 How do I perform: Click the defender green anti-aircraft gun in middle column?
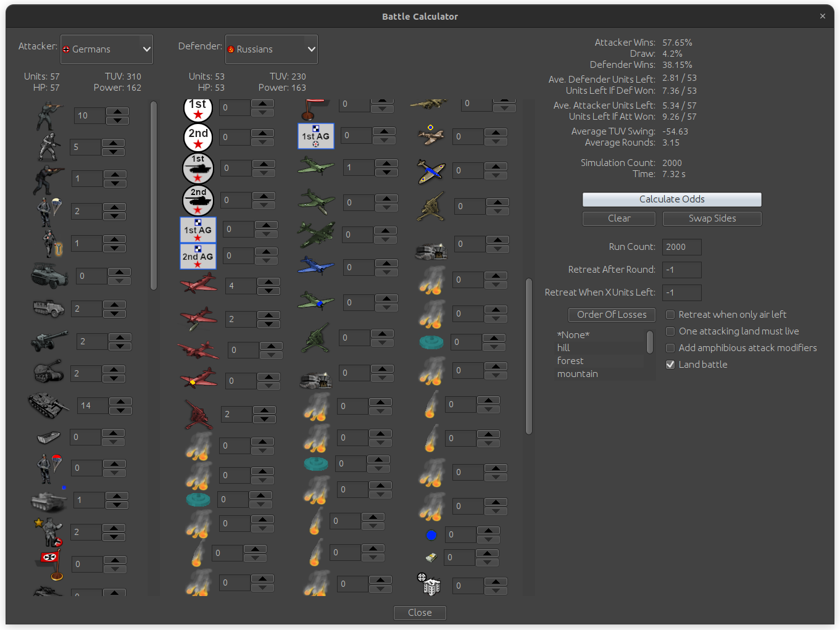(x=316, y=338)
